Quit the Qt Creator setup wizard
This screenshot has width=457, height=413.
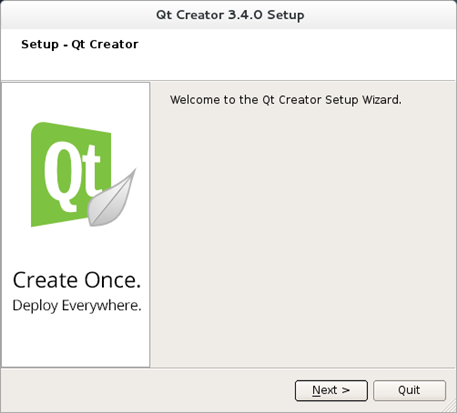click(x=409, y=390)
